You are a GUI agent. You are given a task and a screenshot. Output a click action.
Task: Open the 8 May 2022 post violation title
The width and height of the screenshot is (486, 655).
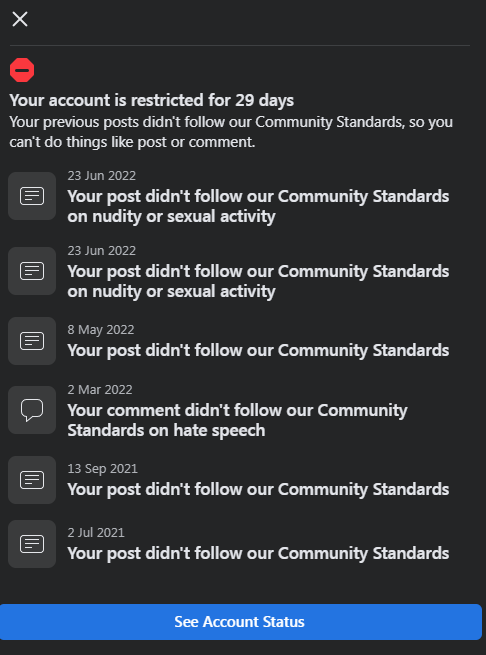[258, 350]
